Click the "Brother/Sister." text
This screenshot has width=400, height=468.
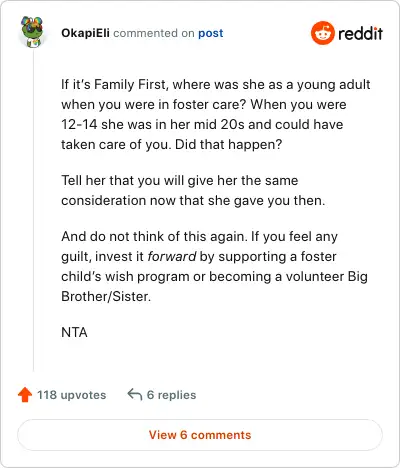tap(106, 296)
